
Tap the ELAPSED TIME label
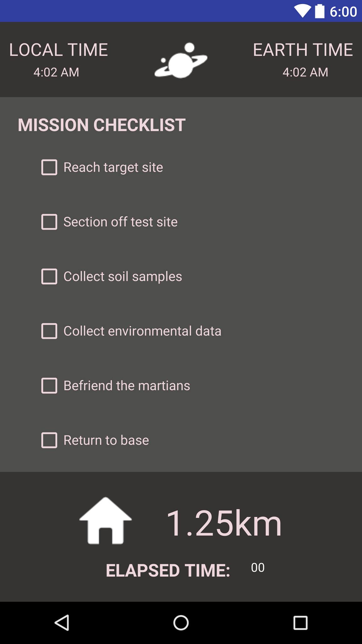[x=168, y=570]
